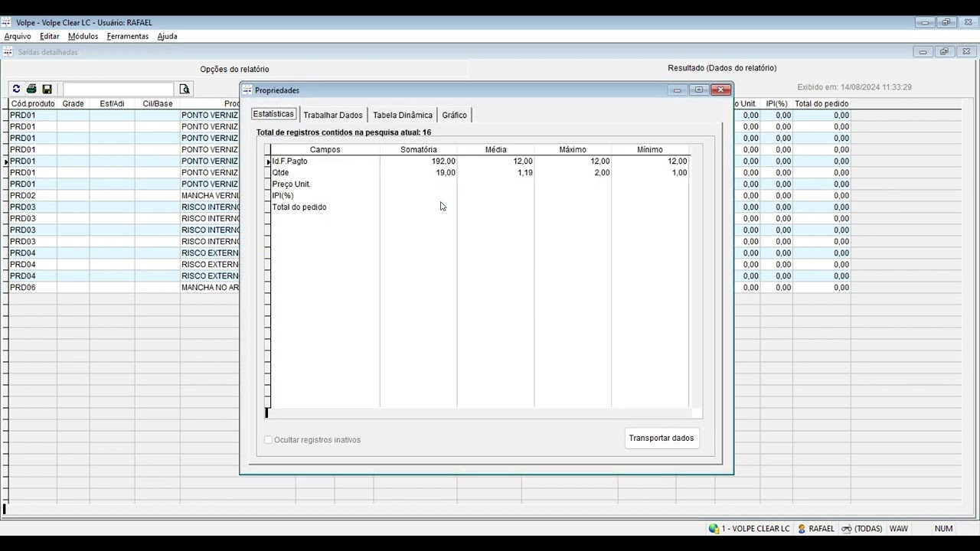The height and width of the screenshot is (551, 980).
Task: Switch to the Gráfico tab
Action: tap(454, 115)
